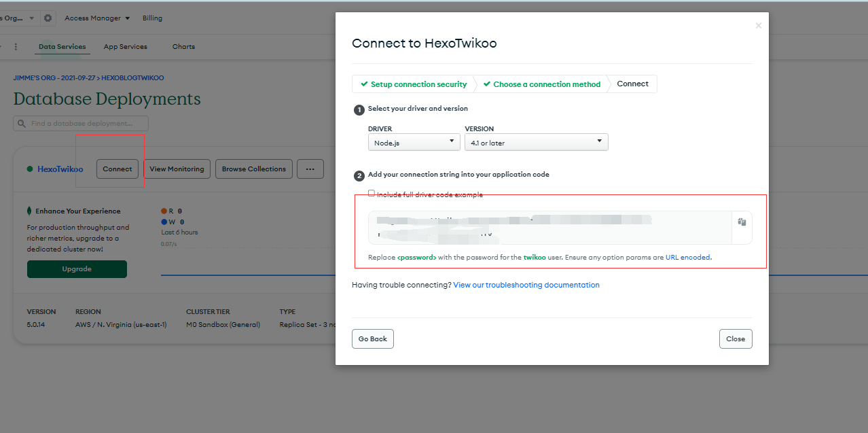Open the ellipsis more options button

coord(310,169)
